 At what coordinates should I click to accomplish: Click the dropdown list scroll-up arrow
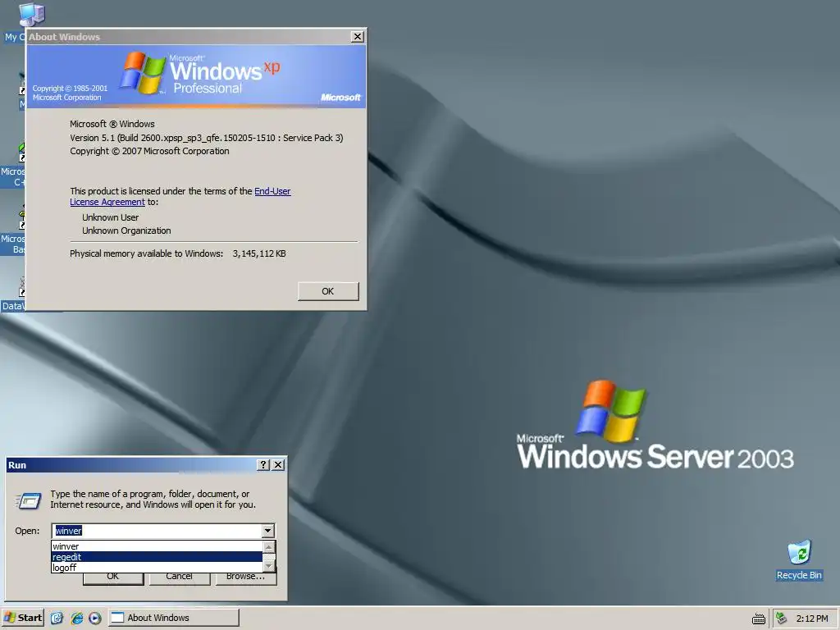coord(269,547)
